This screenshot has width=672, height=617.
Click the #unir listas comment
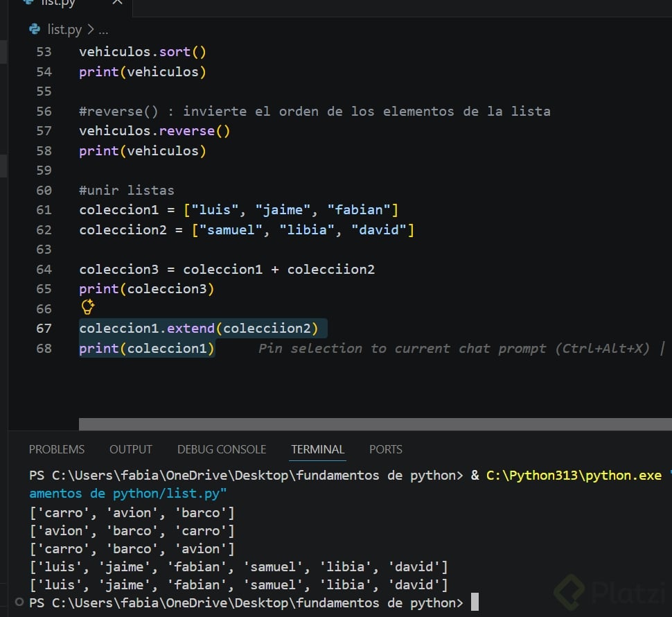(x=127, y=191)
